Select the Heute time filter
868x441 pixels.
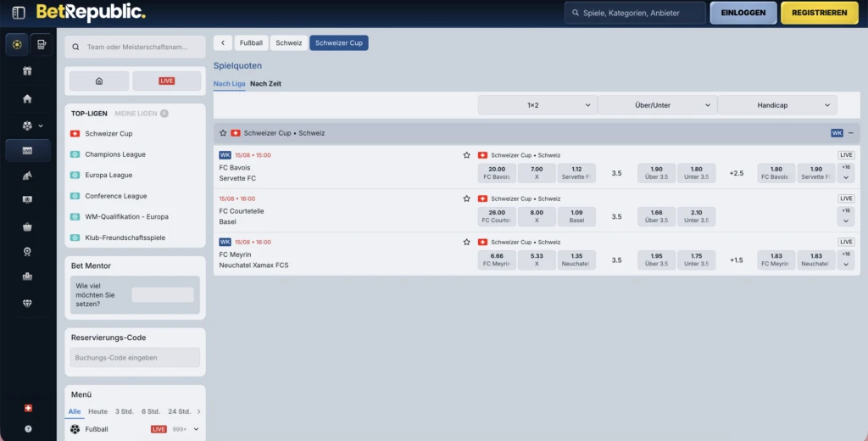click(x=98, y=411)
